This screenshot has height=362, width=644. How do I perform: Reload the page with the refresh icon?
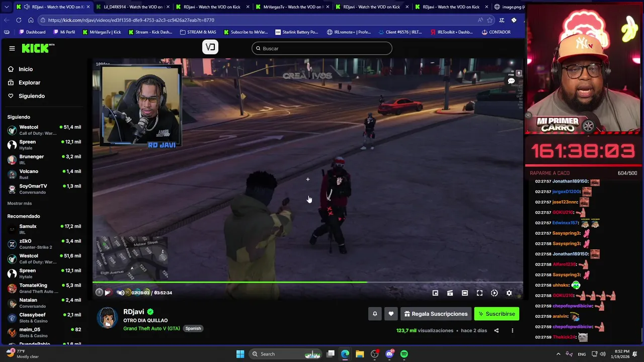coord(19,20)
